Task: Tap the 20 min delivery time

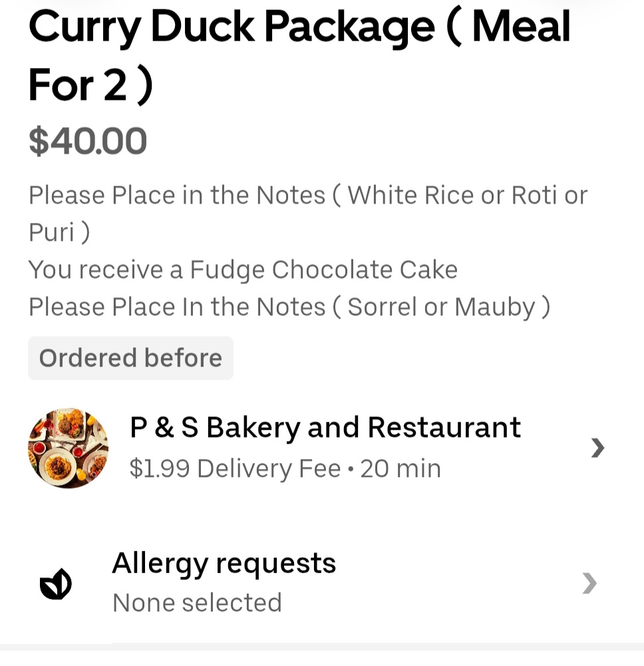Action: point(401,469)
